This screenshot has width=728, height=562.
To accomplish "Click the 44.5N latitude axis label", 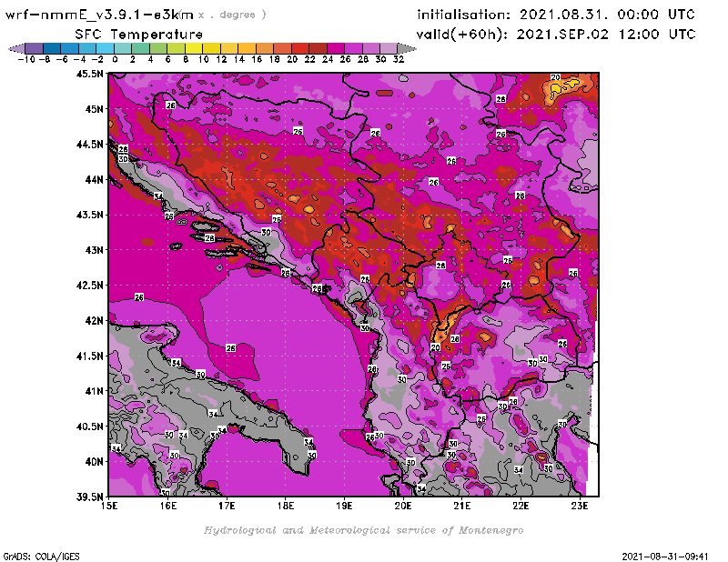I will point(89,145).
